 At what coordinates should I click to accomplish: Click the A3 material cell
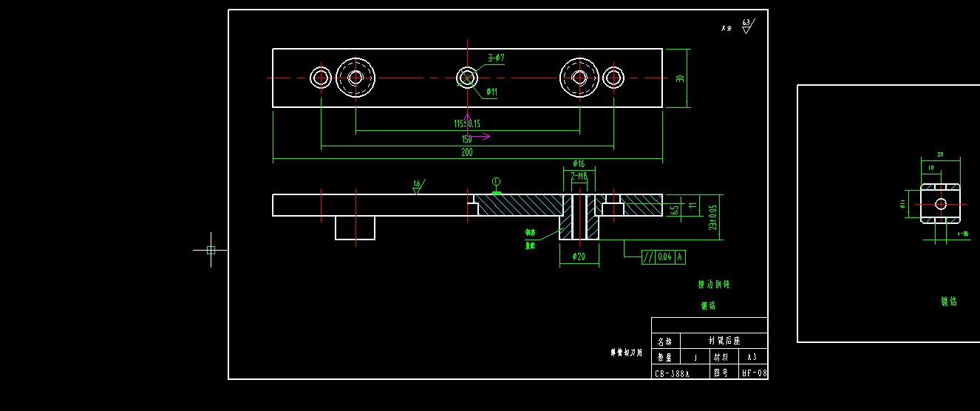pyautogui.click(x=752, y=357)
